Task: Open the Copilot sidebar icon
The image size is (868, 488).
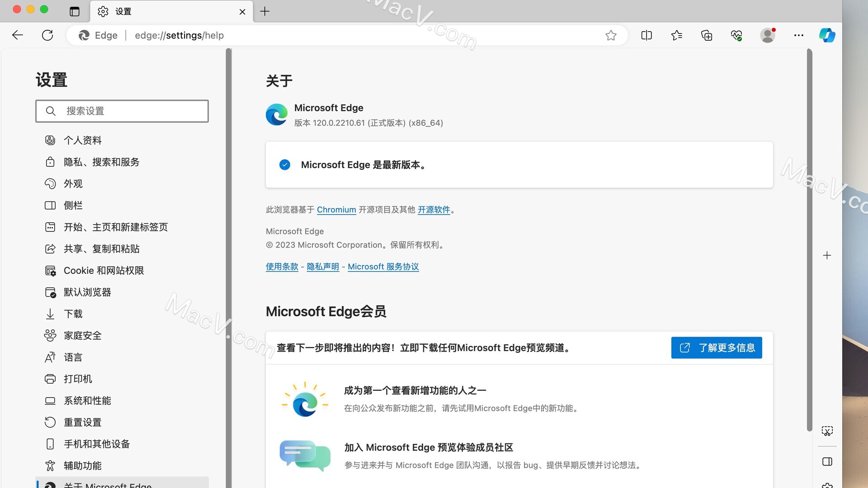Action: (x=827, y=35)
